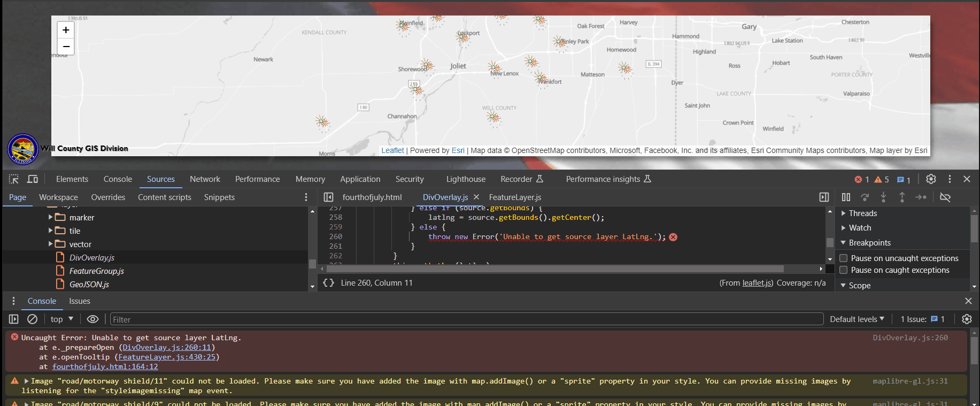Viewport: 980px width, 406px height.
Task: Click the step icon in debugger
Action: click(x=921, y=197)
